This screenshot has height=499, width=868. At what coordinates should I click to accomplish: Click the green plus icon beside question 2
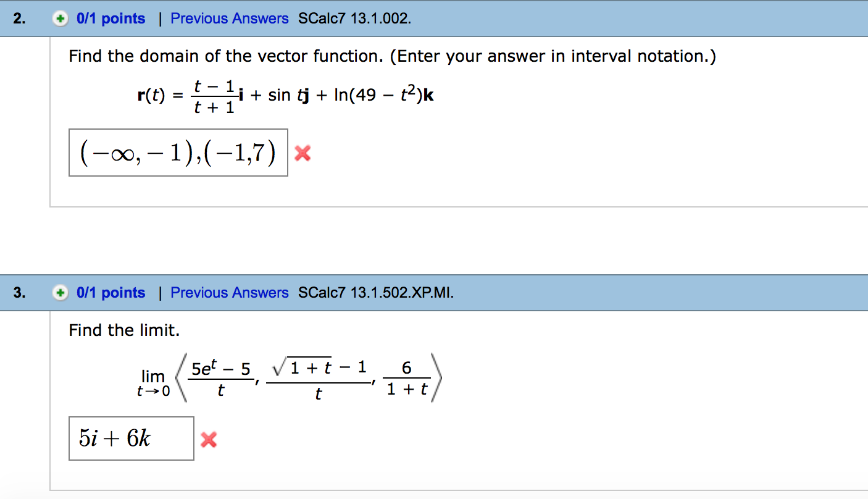(60, 19)
